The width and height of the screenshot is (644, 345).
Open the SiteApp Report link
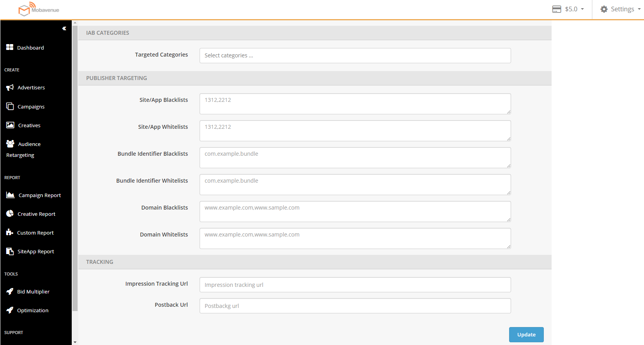point(36,251)
